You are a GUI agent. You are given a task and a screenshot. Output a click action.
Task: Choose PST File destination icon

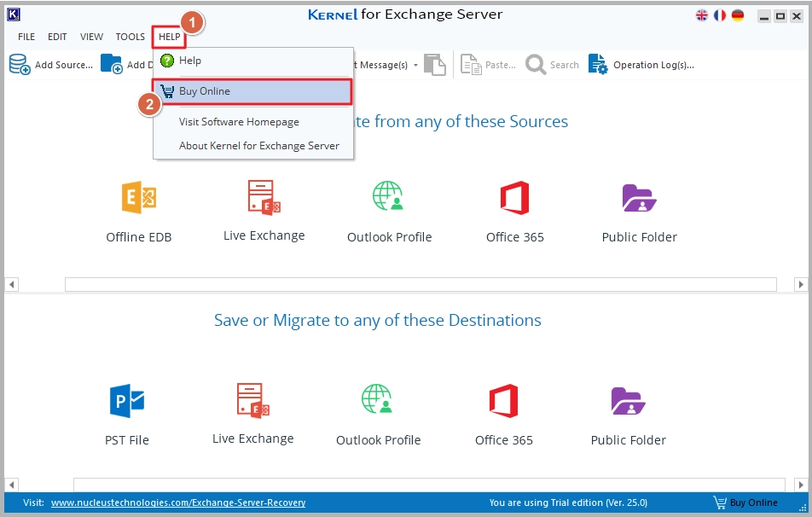click(x=127, y=400)
